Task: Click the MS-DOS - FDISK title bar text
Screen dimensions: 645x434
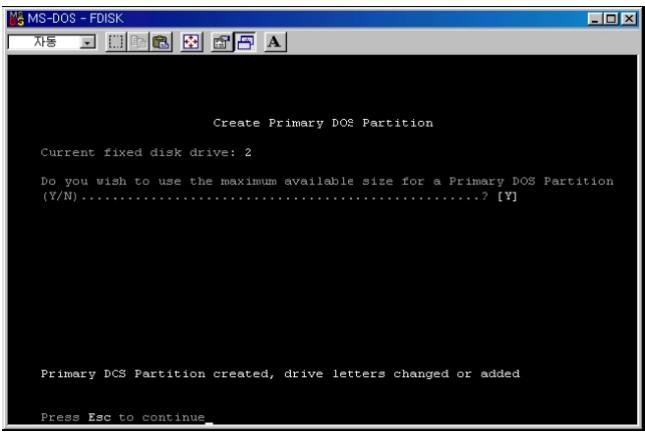Action: 75,19
